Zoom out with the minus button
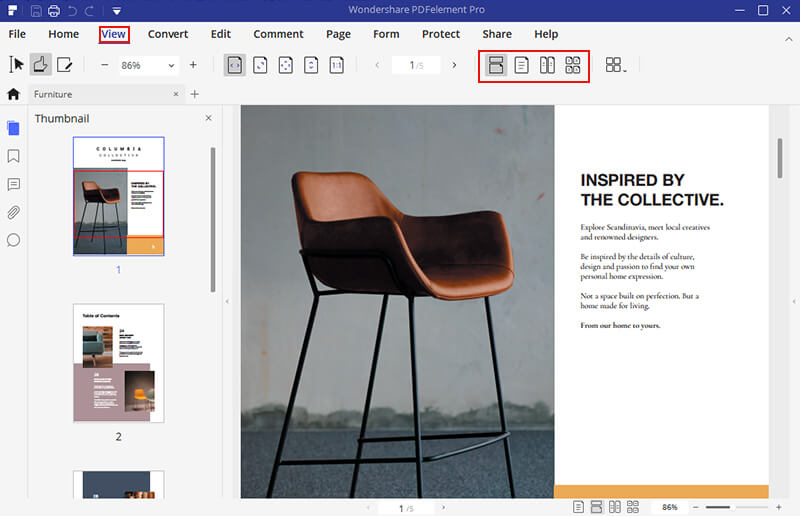This screenshot has height=516, width=800. [105, 65]
